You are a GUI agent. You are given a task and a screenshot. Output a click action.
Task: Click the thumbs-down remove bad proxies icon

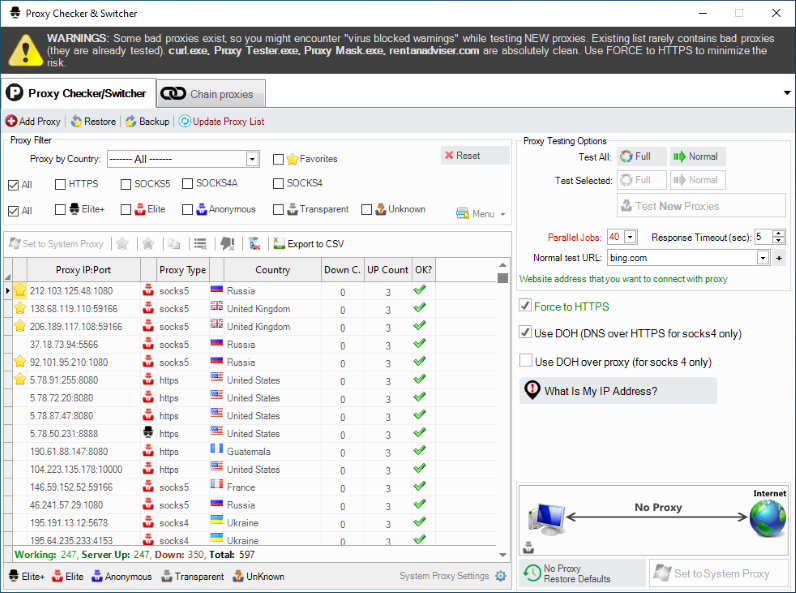227,244
